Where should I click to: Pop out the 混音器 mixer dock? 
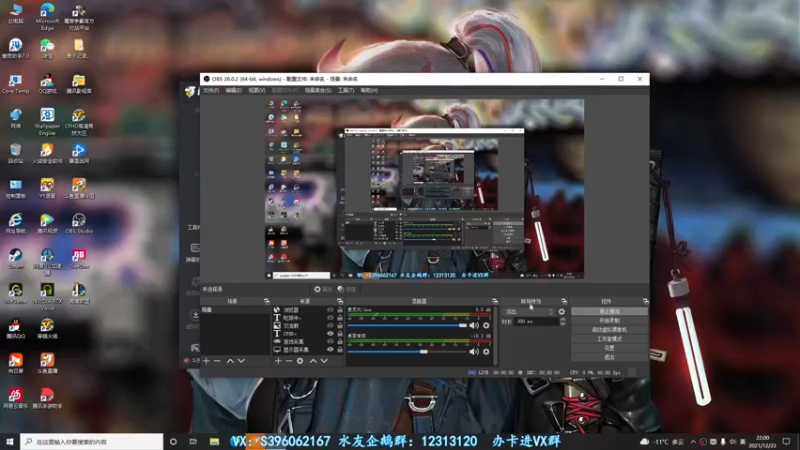click(x=494, y=302)
